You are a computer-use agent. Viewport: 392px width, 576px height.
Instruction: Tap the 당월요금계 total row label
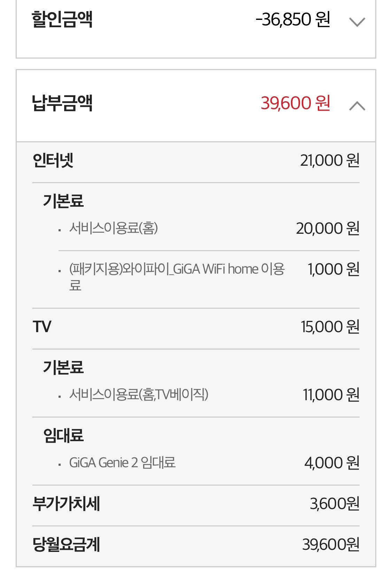(x=66, y=544)
